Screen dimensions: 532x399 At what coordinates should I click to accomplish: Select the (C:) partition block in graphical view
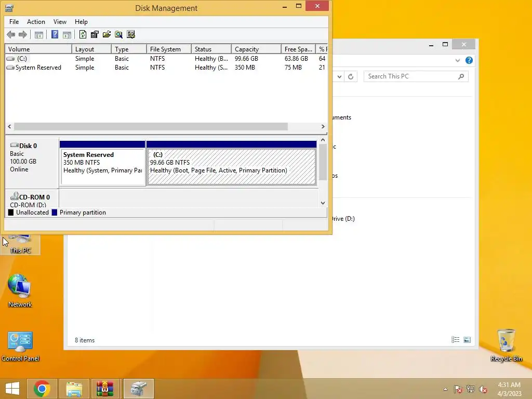click(231, 164)
